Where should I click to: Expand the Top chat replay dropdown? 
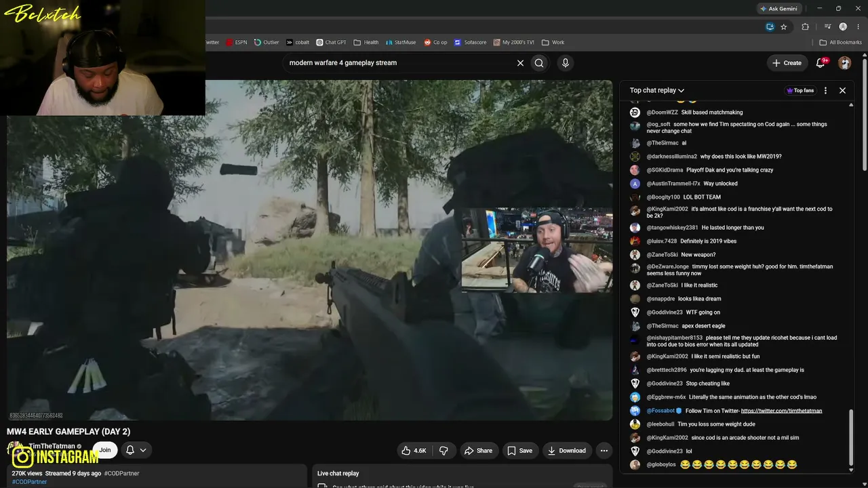point(657,90)
